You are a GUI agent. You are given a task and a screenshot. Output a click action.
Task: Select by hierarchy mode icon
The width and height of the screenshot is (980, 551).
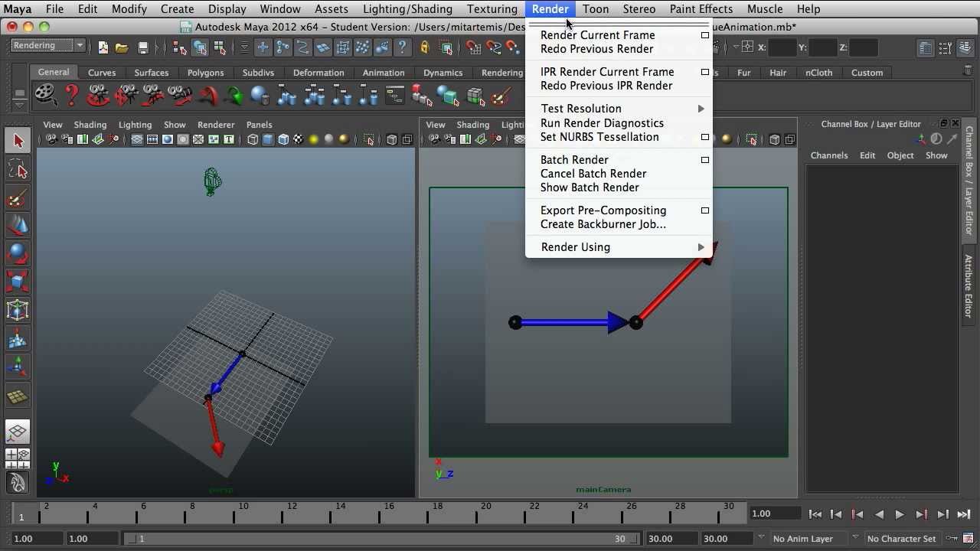[x=180, y=47]
